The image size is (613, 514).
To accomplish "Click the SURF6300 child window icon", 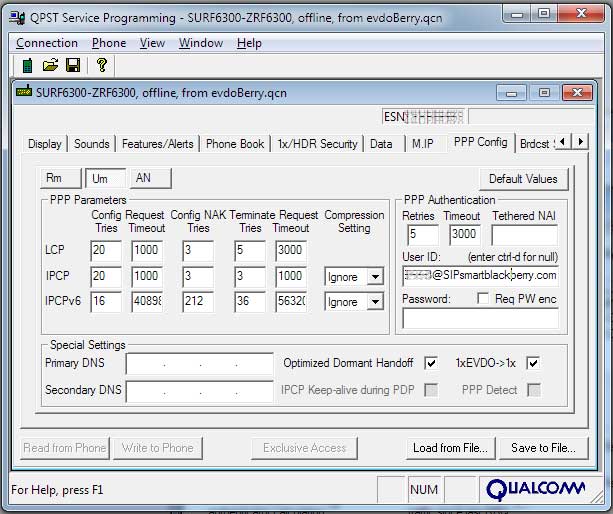I will 24,91.
